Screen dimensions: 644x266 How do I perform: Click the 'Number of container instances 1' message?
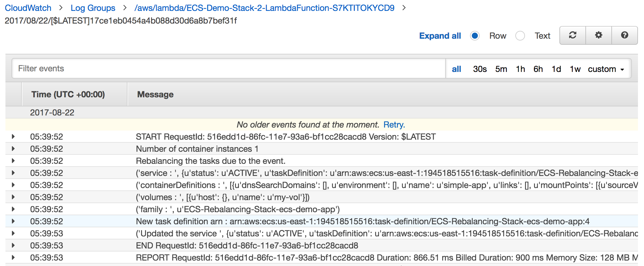click(x=197, y=149)
